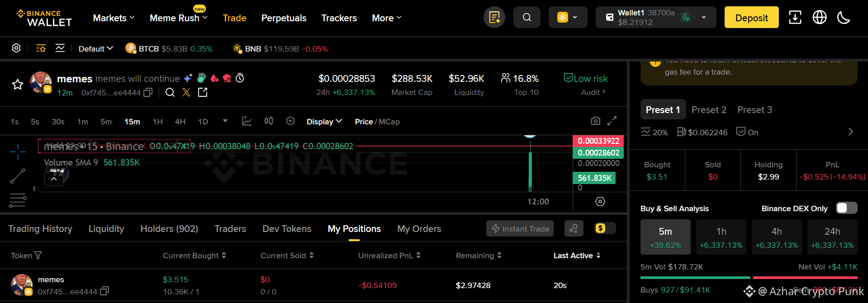Image resolution: width=868 pixels, height=303 pixels.
Task: Open the language globe icon
Action: [x=819, y=18]
